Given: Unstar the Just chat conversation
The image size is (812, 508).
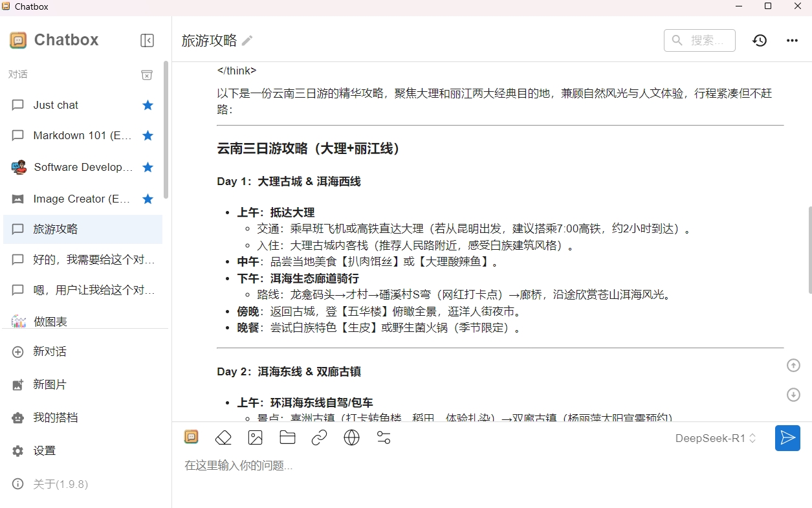Looking at the screenshot, I should 148,105.
